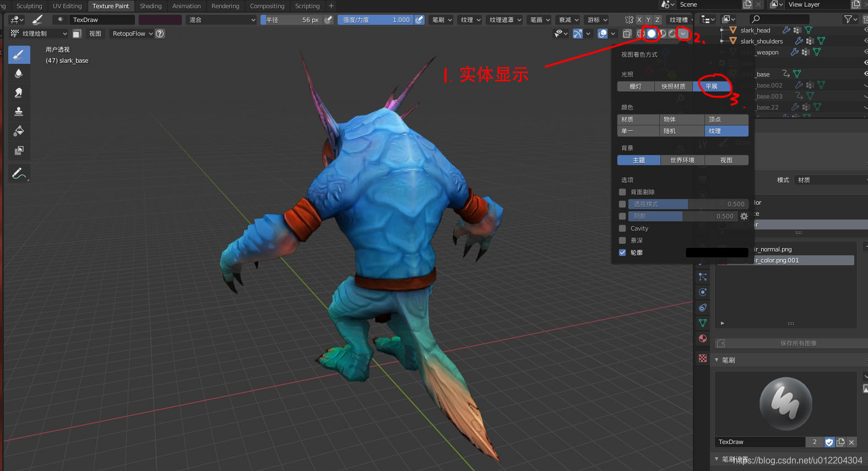Enable the 背面剔除 backface culling checkbox

click(622, 192)
